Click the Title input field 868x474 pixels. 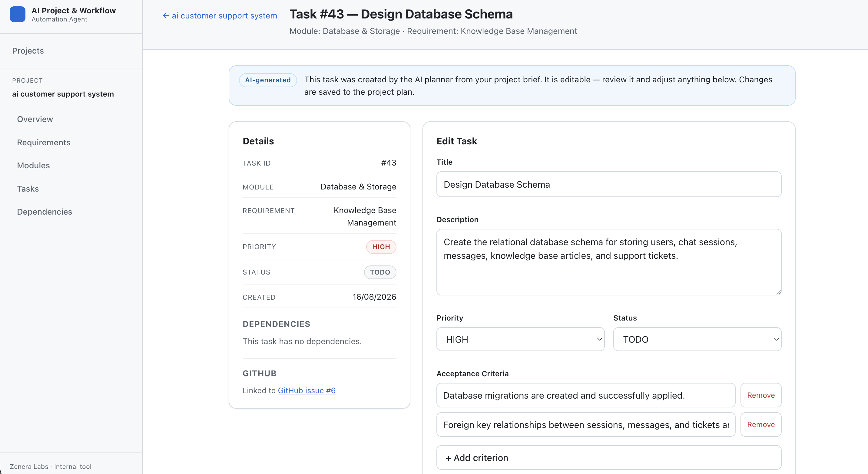(x=608, y=184)
